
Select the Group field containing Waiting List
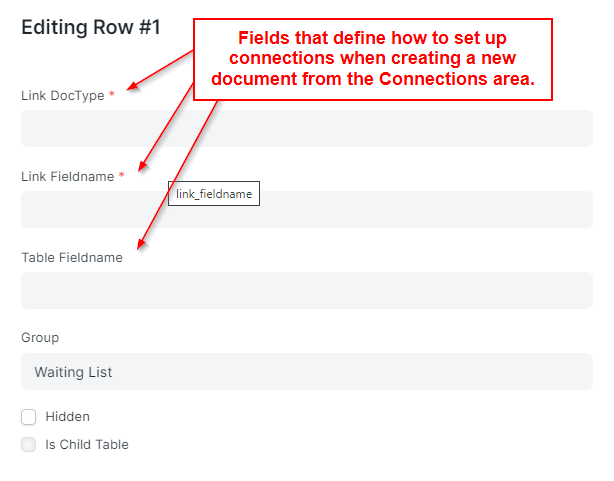point(307,371)
